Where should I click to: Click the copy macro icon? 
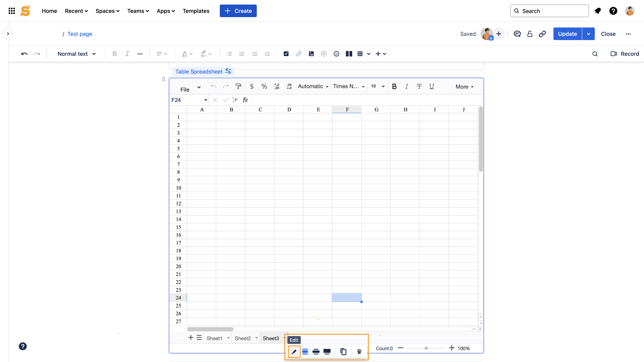point(343,352)
